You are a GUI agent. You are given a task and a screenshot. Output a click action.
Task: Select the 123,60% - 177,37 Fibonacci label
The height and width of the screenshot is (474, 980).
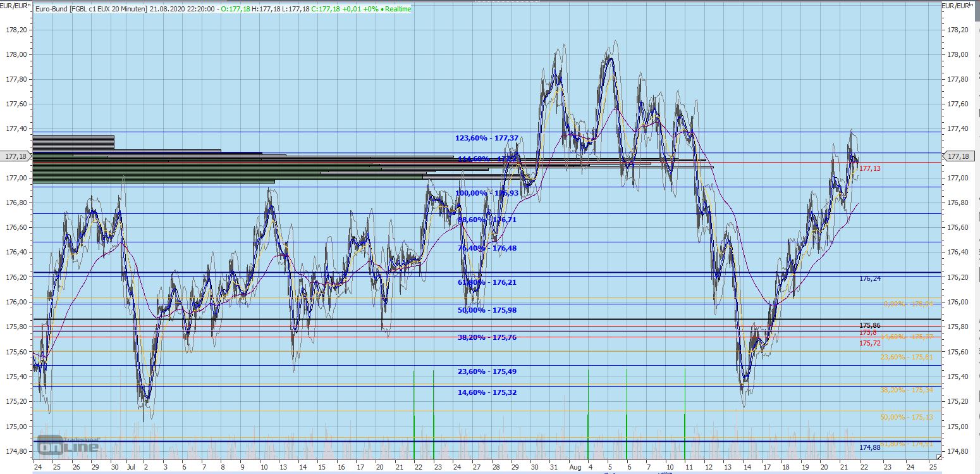pos(486,138)
